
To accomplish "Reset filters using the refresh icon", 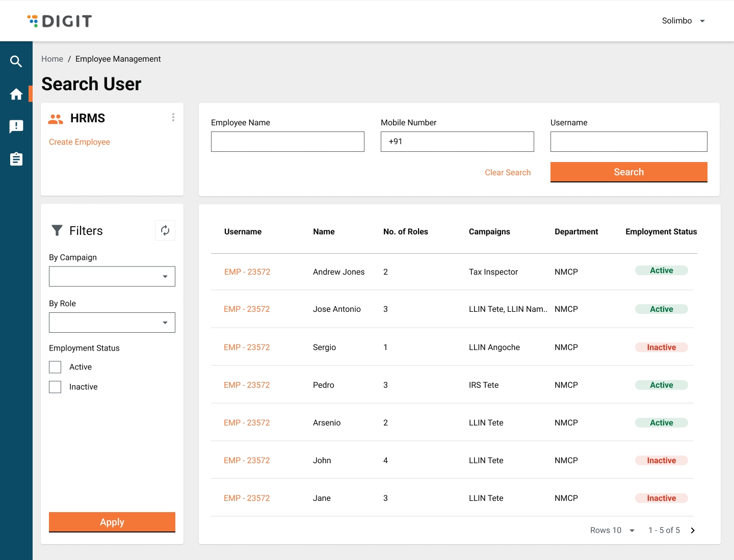I will (165, 230).
